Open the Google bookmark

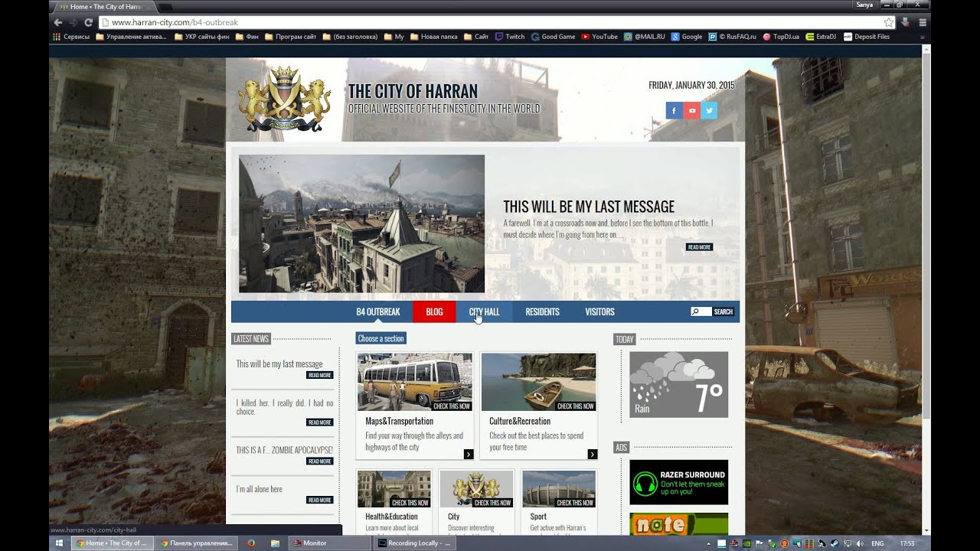pyautogui.click(x=687, y=37)
